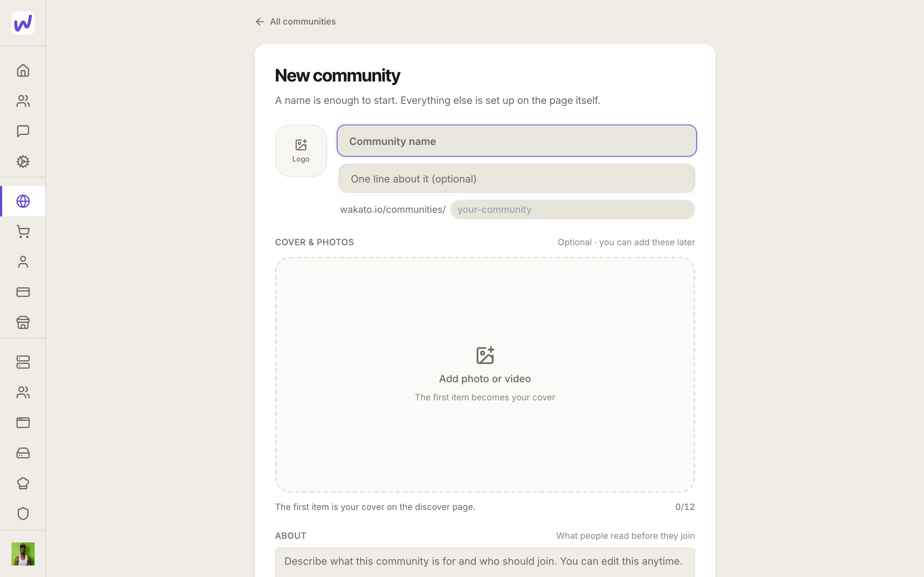Screen dimensions: 924x577
Task: Open the chat bubble messages icon
Action: click(23, 131)
